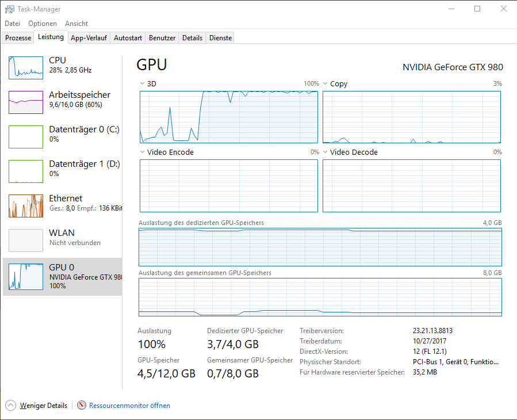The width and height of the screenshot is (517, 420).
Task: Select the GPU 0 thumbnail graph
Action: [26, 277]
